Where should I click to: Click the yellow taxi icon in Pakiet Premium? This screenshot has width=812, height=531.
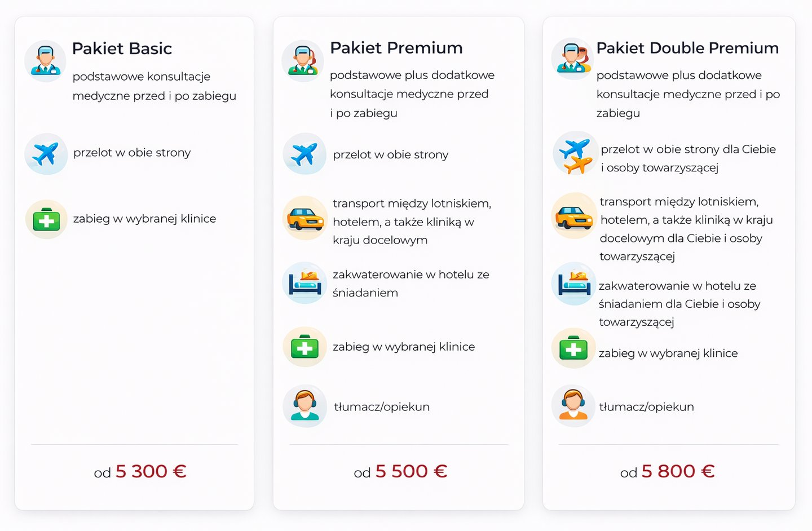point(305,218)
